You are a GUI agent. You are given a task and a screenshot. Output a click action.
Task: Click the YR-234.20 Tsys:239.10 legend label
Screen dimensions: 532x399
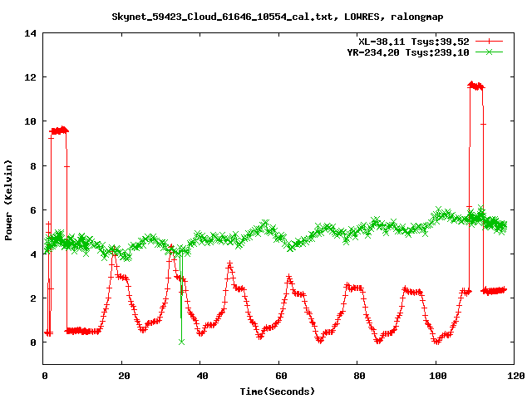408,52
